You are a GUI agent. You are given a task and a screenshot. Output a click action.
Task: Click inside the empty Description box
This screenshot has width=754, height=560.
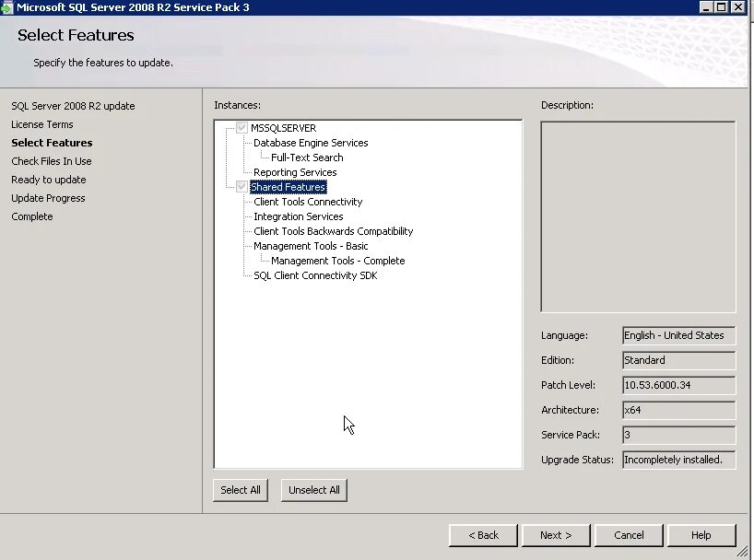(638, 216)
